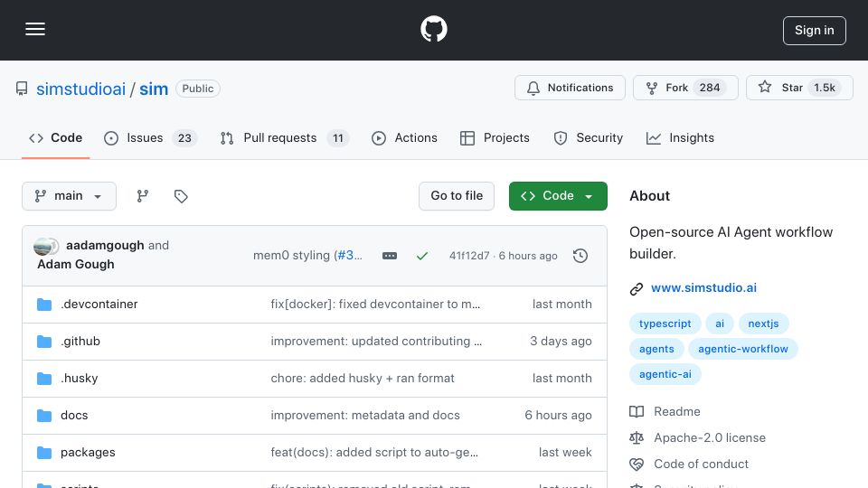Show the commit checks status checkmark
The image size is (868, 488).
(422, 256)
